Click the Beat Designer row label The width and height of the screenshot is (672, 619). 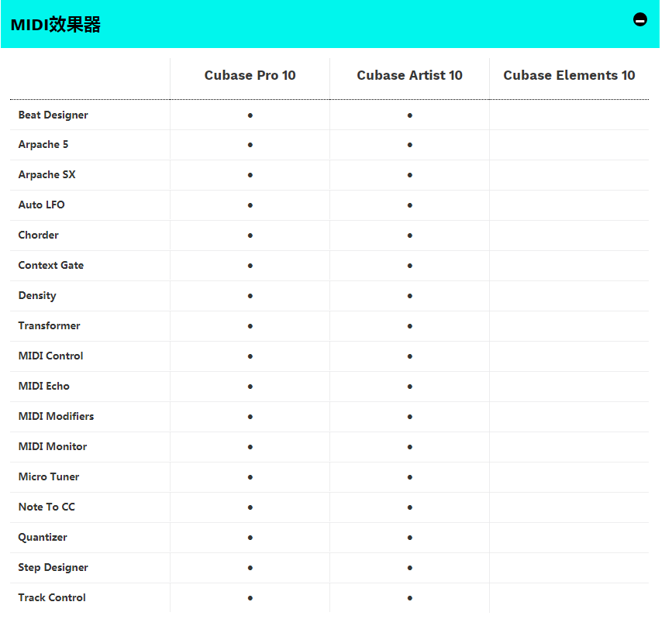[x=53, y=115]
